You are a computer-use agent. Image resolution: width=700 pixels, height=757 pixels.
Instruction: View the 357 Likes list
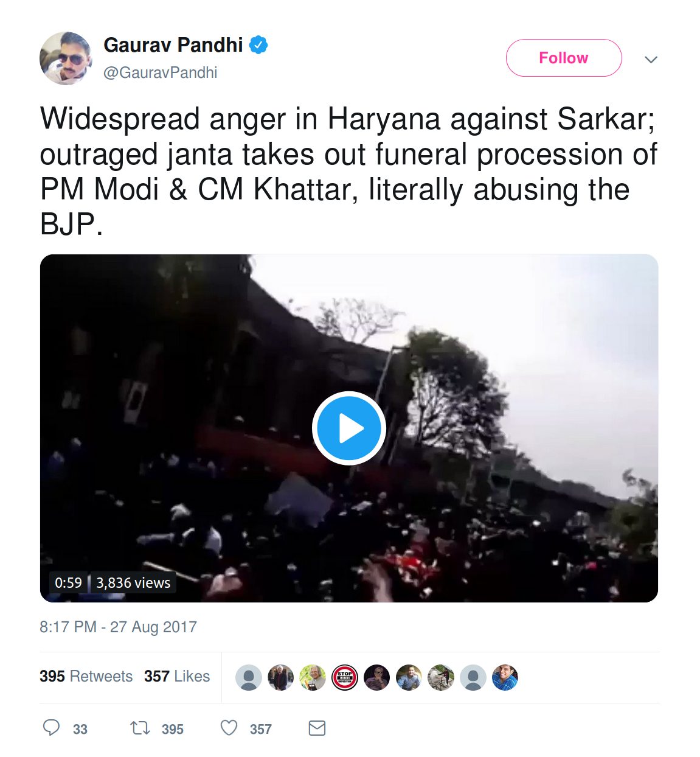(x=177, y=676)
